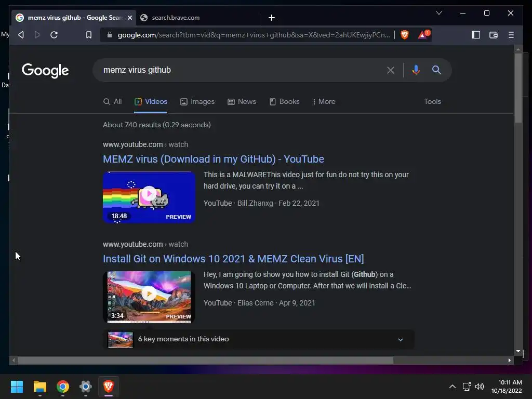Open the Brave Wallet icon

coord(494,35)
